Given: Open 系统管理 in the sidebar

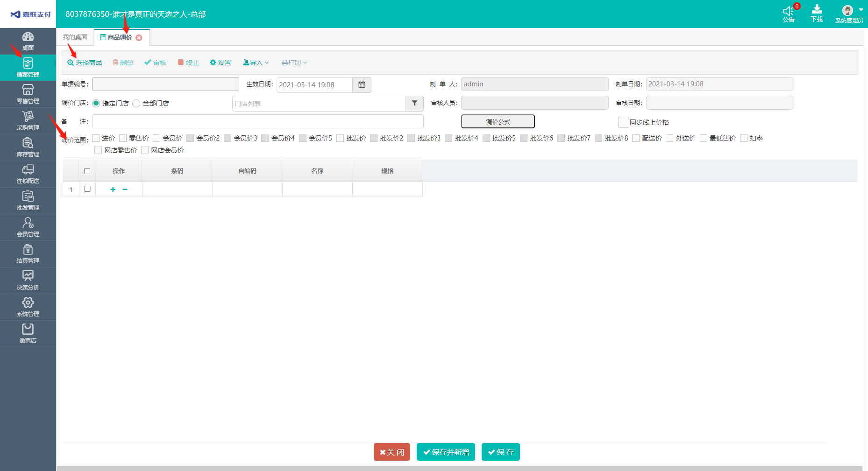Looking at the screenshot, I should click(28, 307).
